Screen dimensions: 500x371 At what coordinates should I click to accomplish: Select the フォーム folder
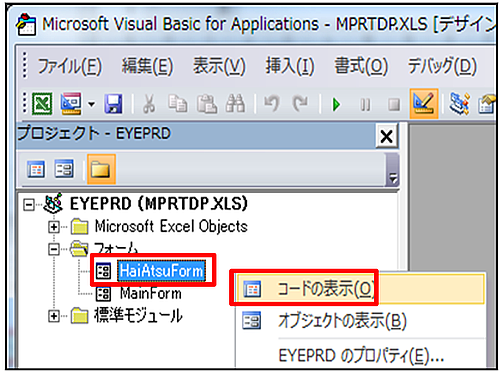(116, 249)
